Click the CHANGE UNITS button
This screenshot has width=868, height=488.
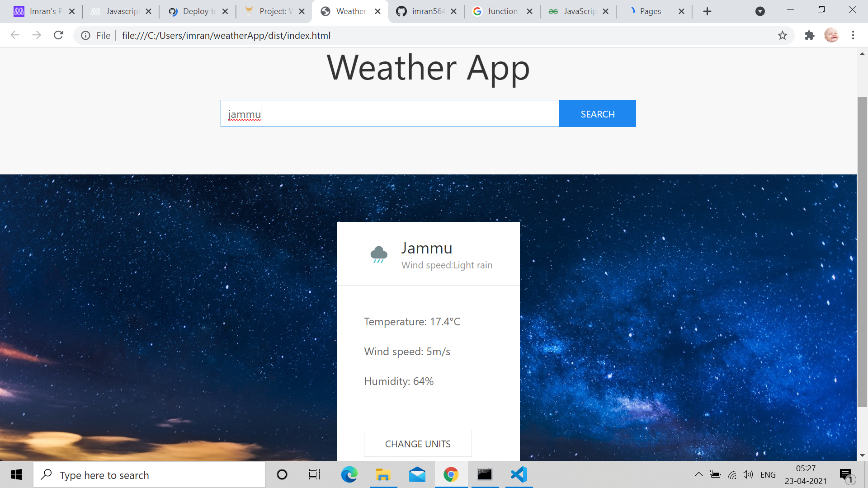click(x=418, y=444)
